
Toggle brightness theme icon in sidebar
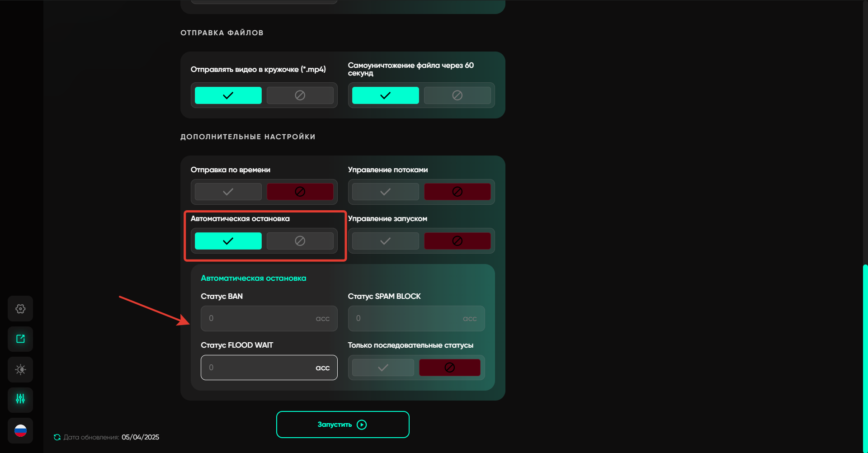click(20, 369)
